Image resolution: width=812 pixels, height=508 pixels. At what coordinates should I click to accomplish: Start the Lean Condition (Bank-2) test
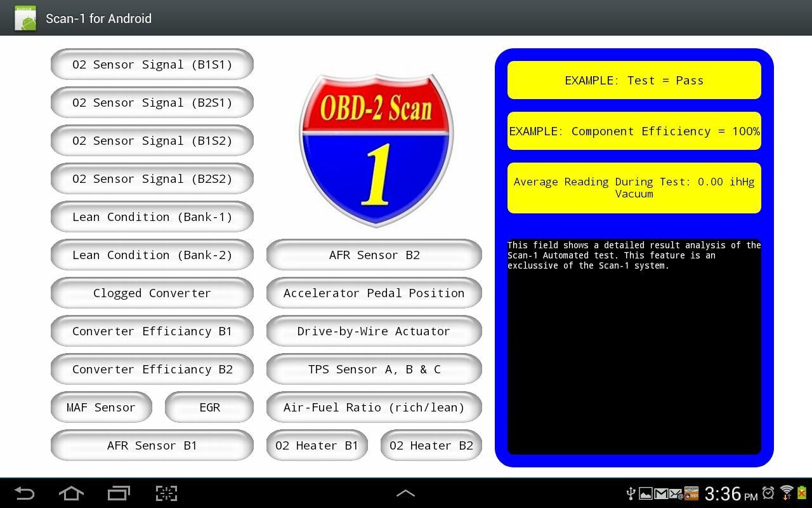[x=152, y=255]
